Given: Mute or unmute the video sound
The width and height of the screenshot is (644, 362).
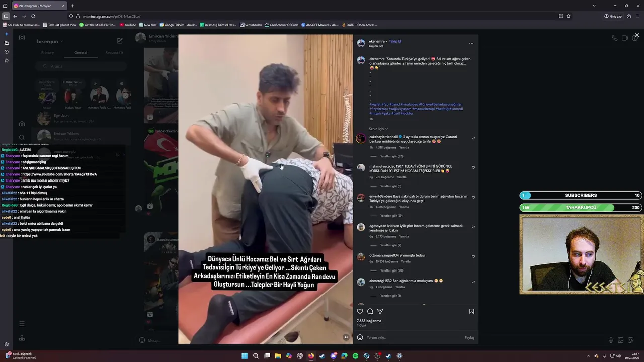Looking at the screenshot, I should [346, 337].
